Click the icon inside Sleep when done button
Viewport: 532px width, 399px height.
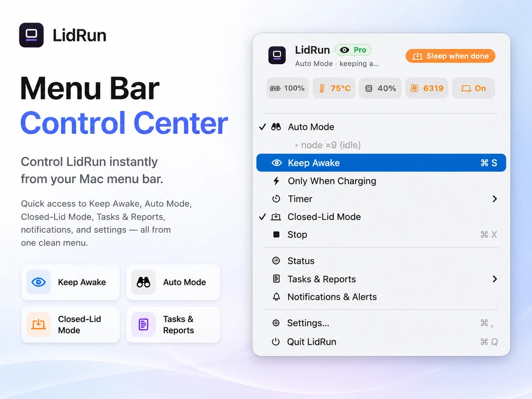point(417,56)
